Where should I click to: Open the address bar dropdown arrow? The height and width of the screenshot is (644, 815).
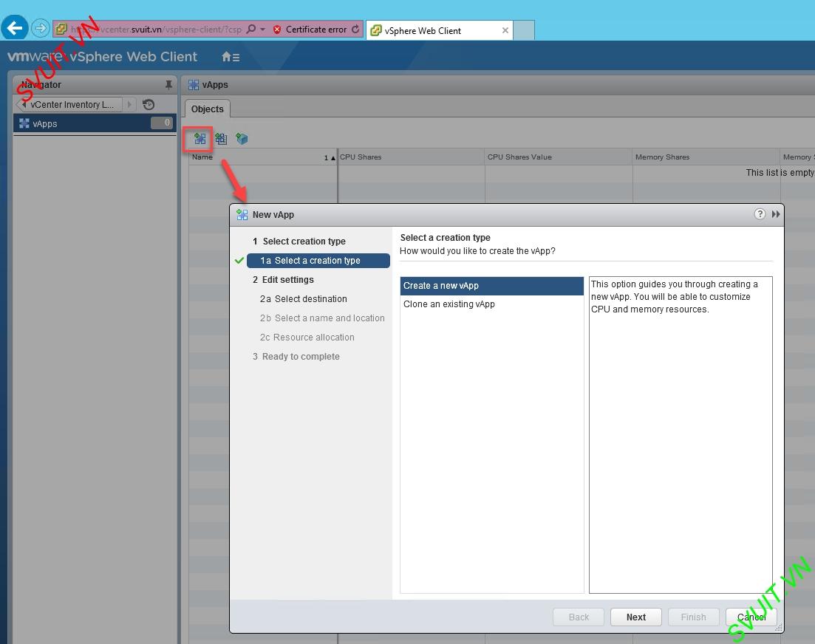(262, 29)
